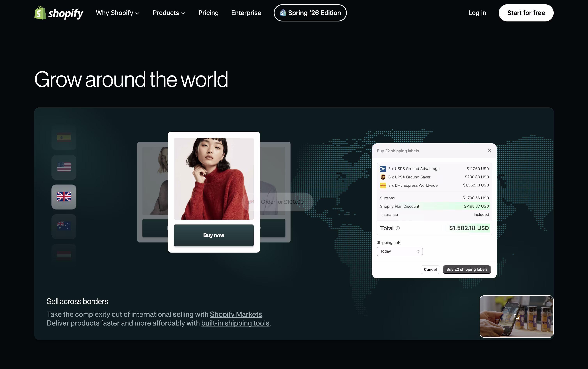
Task: Click the '$1,352.13 USD' price
Action: pos(476,185)
